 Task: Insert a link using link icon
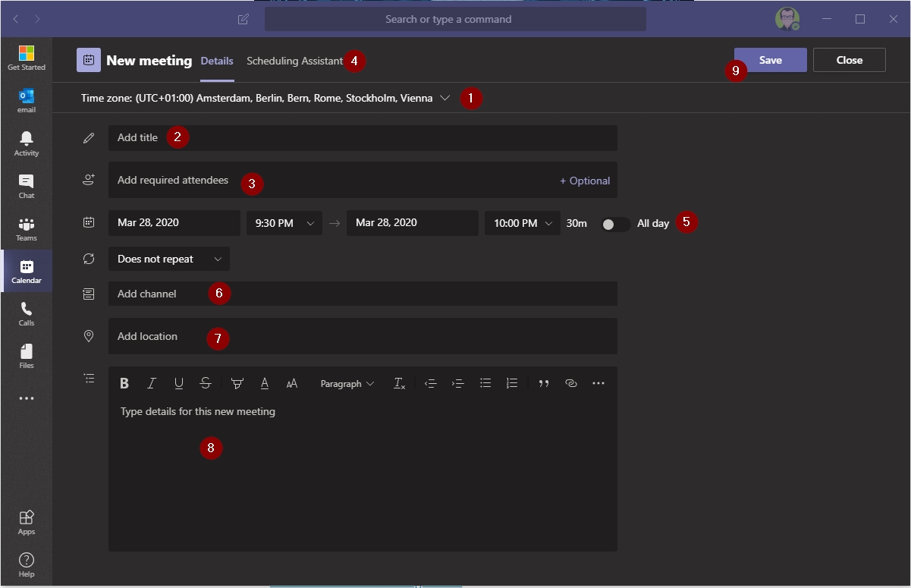571,384
